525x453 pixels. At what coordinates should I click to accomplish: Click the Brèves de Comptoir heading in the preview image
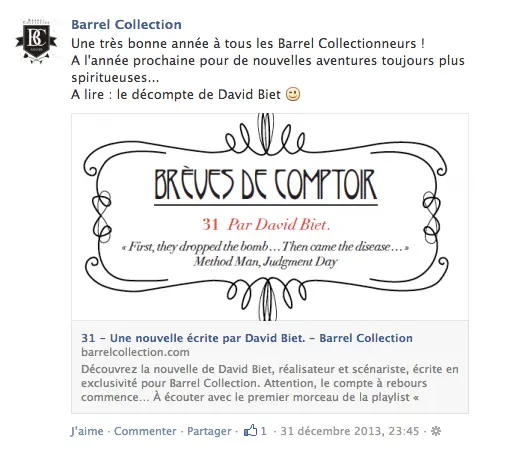(266, 186)
